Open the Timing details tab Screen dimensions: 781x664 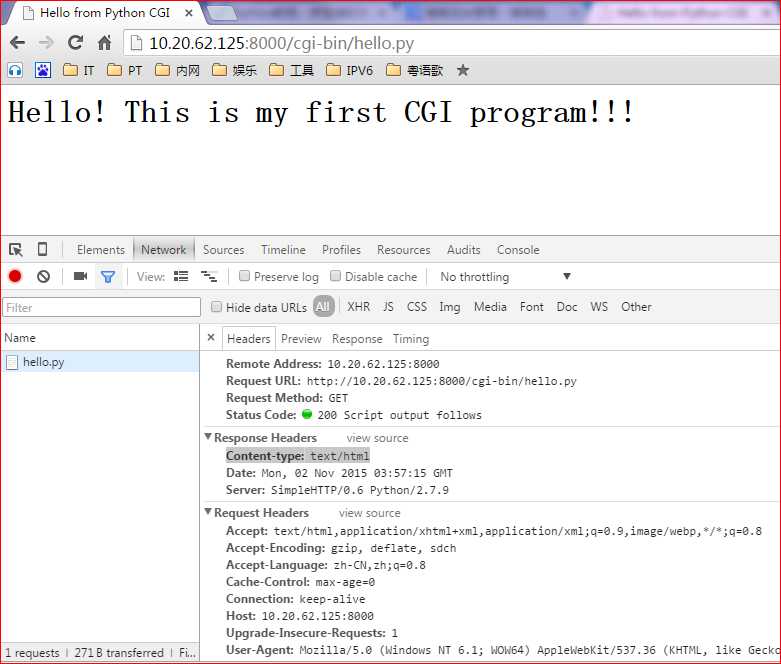pos(410,339)
